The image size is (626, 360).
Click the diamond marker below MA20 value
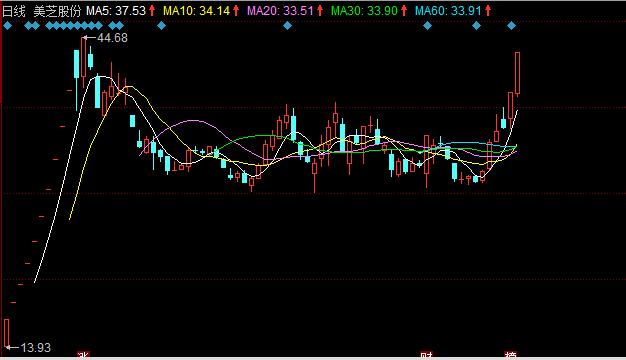pyautogui.click(x=287, y=26)
